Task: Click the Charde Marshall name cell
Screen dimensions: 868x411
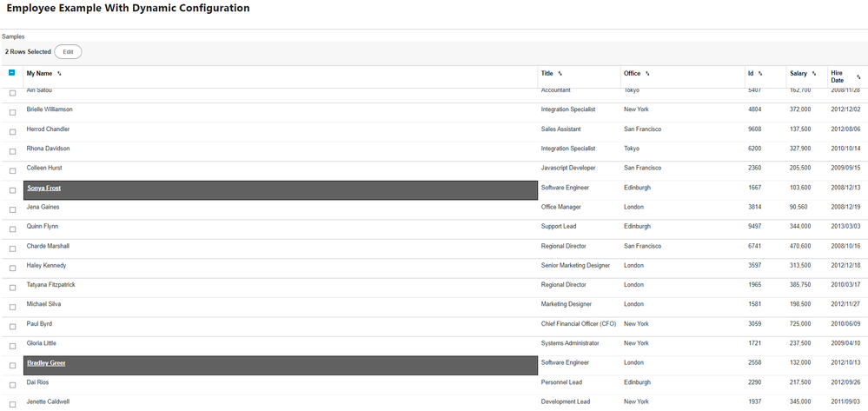Action: [x=48, y=246]
